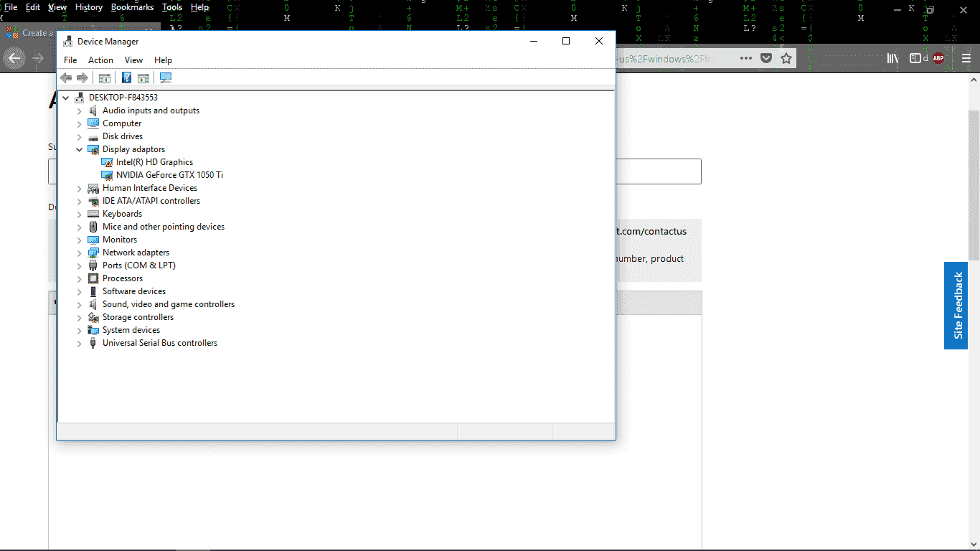
Task: Click the Processors chip icon
Action: click(x=93, y=278)
